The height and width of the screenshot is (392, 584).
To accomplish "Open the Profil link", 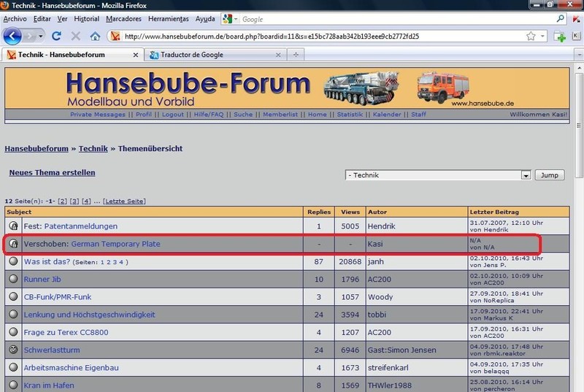I will click(x=144, y=115).
